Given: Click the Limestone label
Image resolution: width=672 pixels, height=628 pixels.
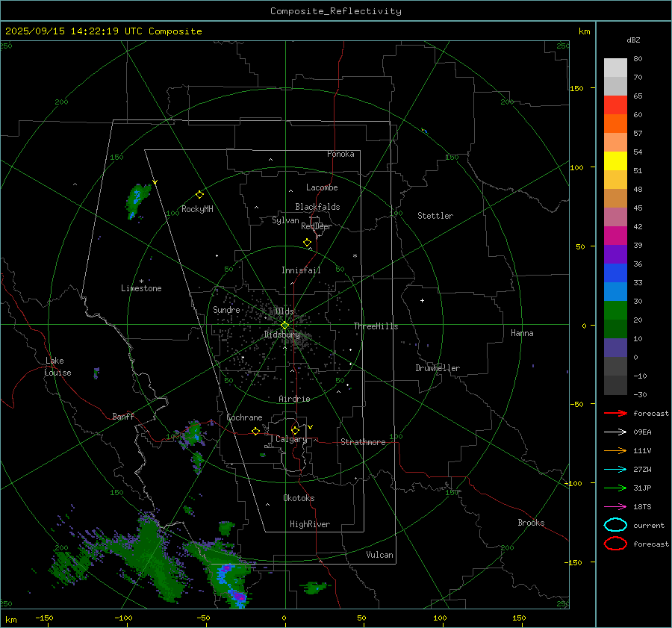Looking at the screenshot, I should (x=141, y=288).
